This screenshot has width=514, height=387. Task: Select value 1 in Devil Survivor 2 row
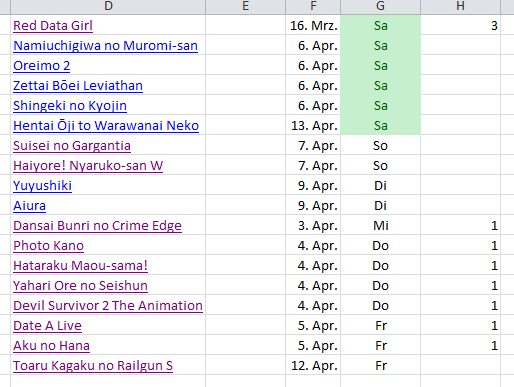click(461, 306)
